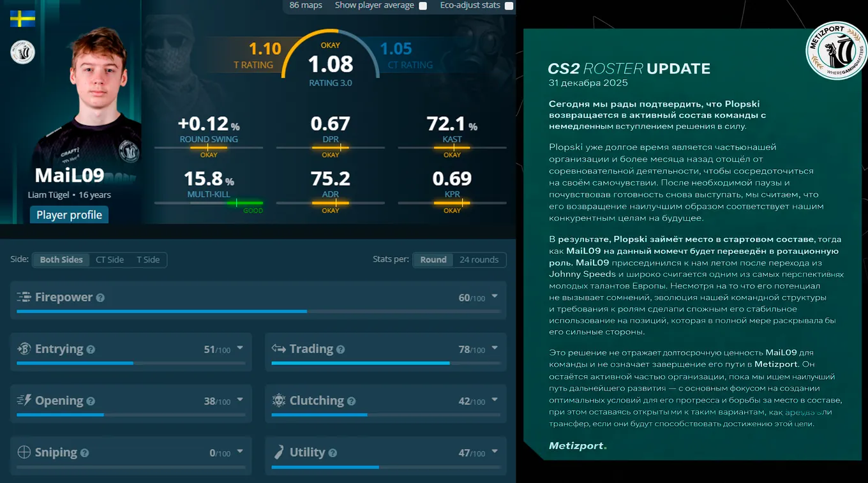Click the Sniping crosshair icon
Screen dimensions: 868x483
pyautogui.click(x=24, y=452)
